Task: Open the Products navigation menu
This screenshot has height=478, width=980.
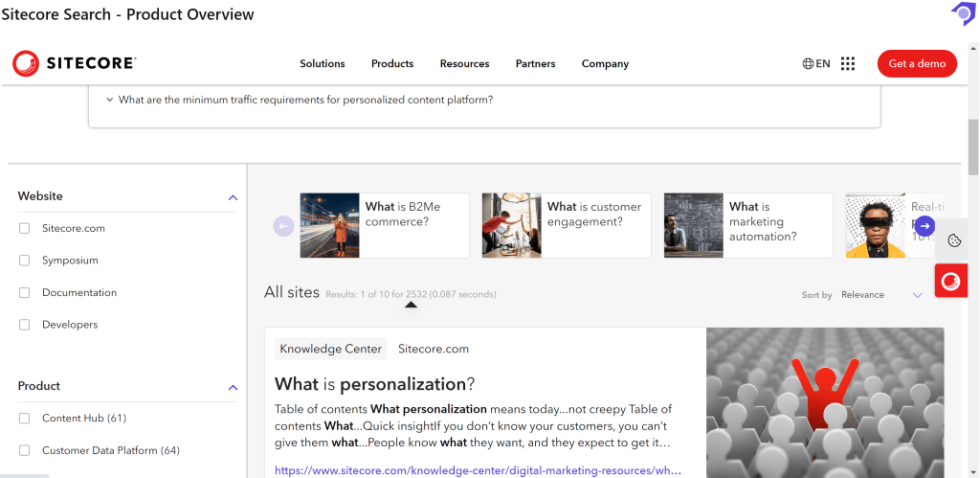Action: (392, 64)
